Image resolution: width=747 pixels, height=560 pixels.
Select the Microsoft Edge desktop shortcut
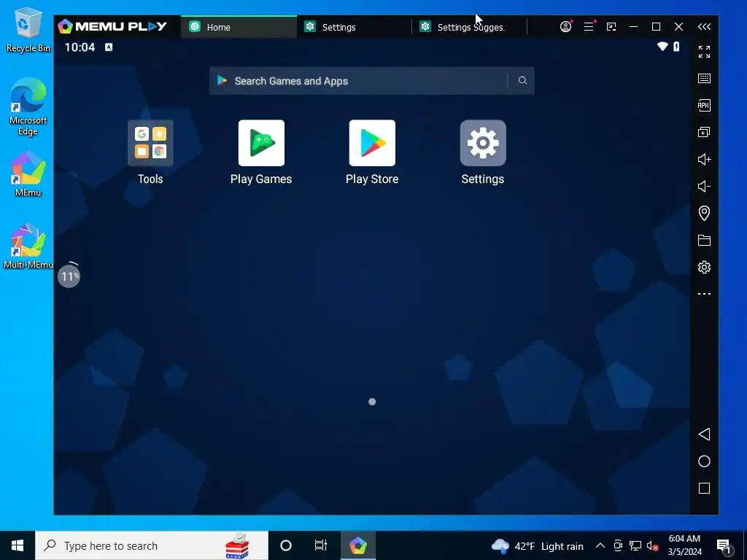pyautogui.click(x=28, y=106)
